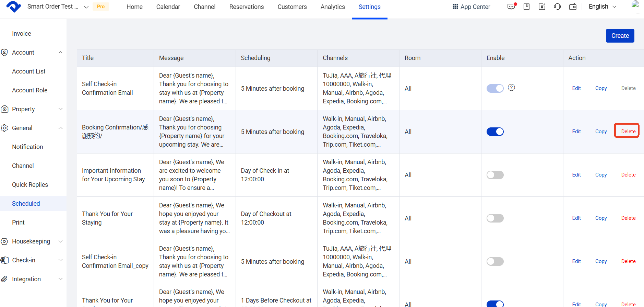The width and height of the screenshot is (644, 307).
Task: Go to Analytics in top navigation
Action: 332,7
